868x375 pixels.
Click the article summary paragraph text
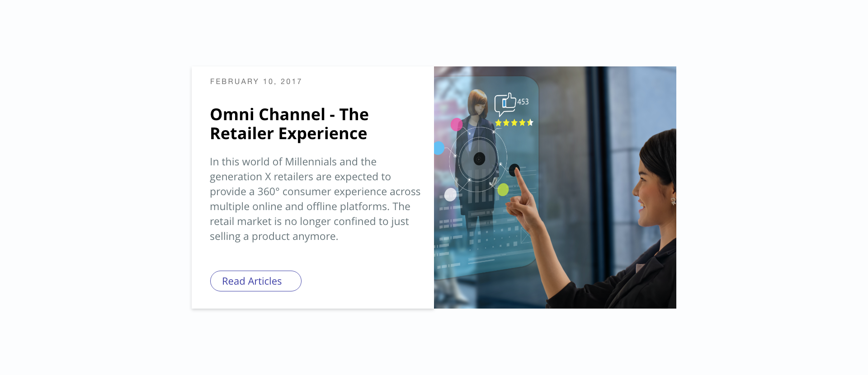point(315,199)
